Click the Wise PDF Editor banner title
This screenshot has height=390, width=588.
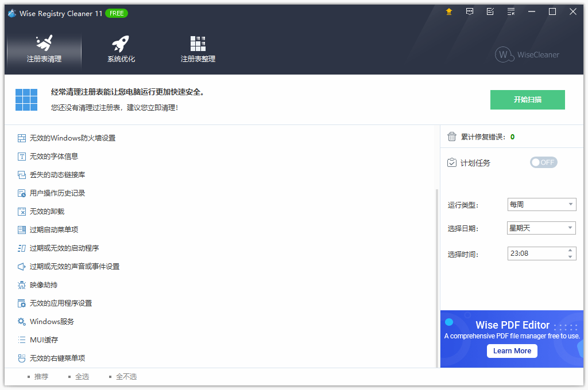pyautogui.click(x=513, y=325)
